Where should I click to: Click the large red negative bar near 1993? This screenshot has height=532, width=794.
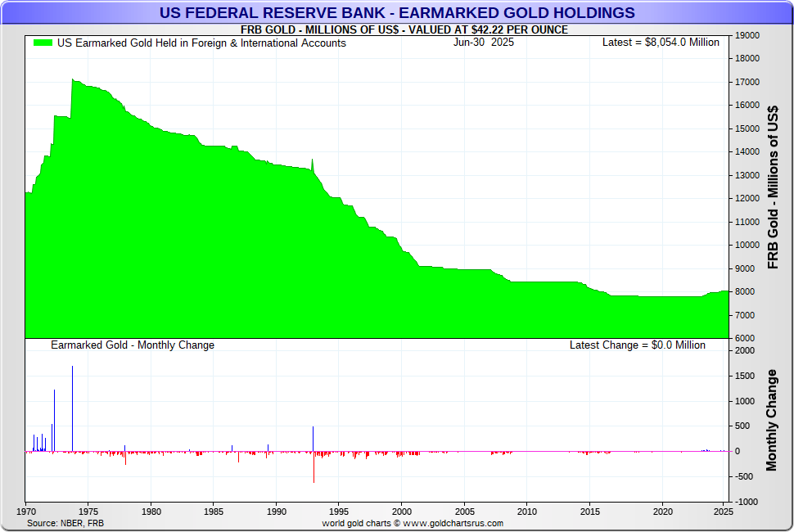[314, 467]
